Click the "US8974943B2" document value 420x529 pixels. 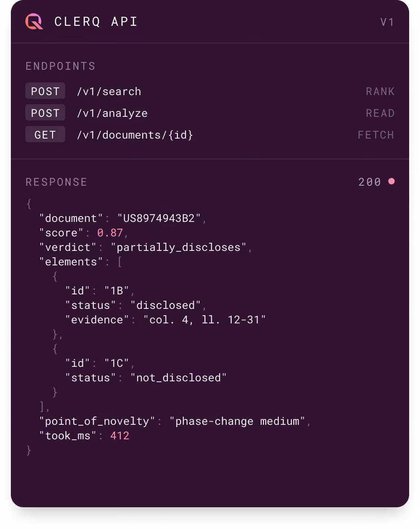tap(159, 218)
